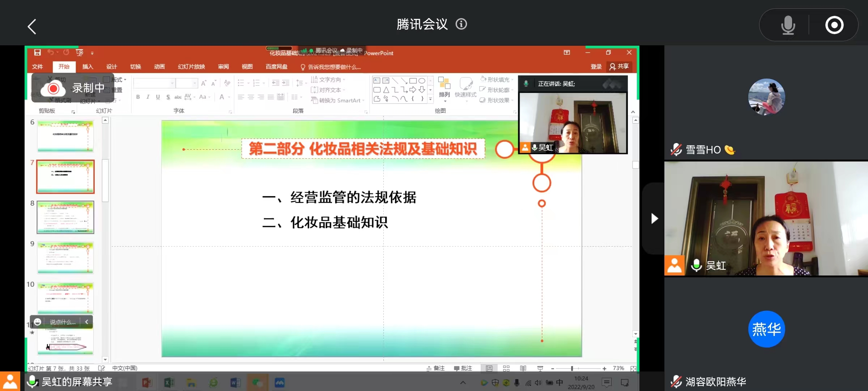868x391 pixels.
Task: Click the zoom slider in the status bar
Action: (572, 369)
